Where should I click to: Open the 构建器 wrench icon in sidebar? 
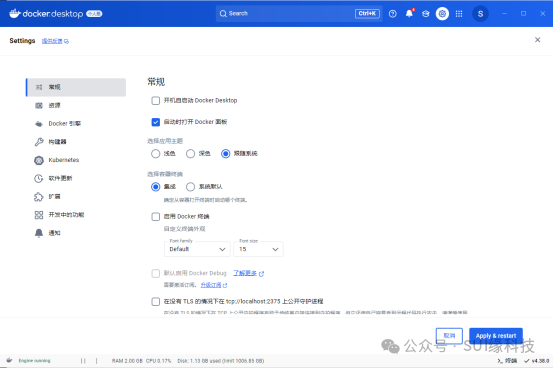[x=39, y=142]
